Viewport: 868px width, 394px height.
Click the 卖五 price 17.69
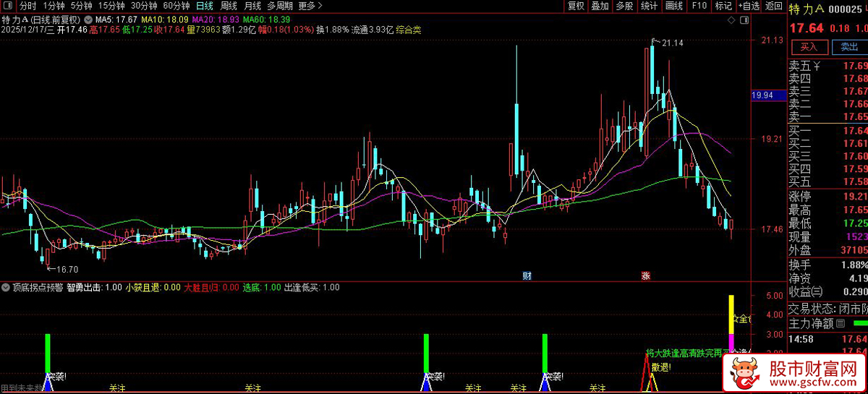pyautogui.click(x=856, y=66)
